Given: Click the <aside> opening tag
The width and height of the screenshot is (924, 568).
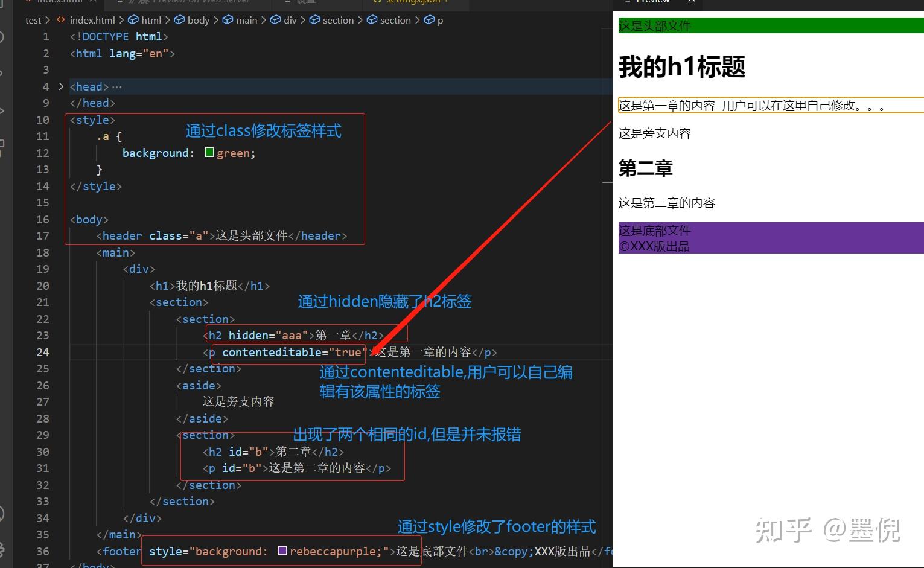Looking at the screenshot, I should coord(199,385).
